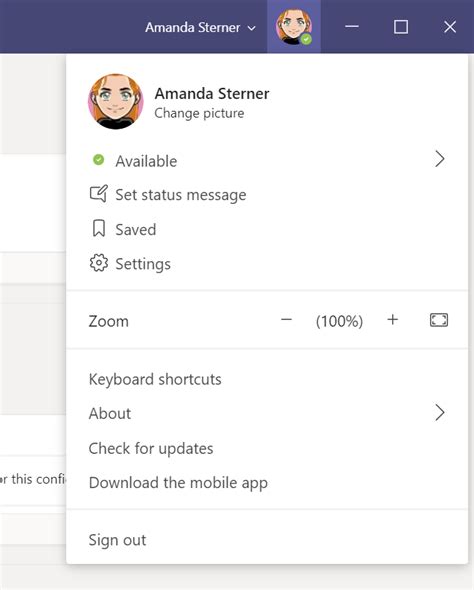Open Settings from the profile menu
This screenshot has width=474, height=590.
coord(267,263)
